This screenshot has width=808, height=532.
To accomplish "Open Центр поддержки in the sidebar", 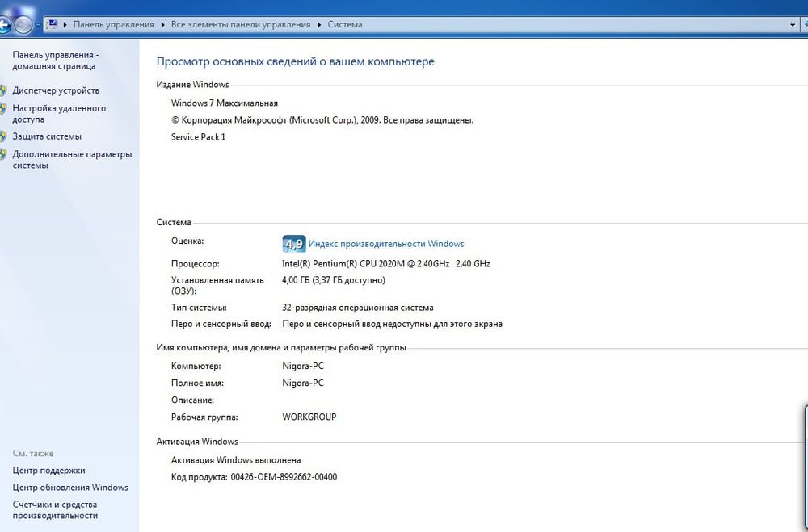I will [x=49, y=470].
